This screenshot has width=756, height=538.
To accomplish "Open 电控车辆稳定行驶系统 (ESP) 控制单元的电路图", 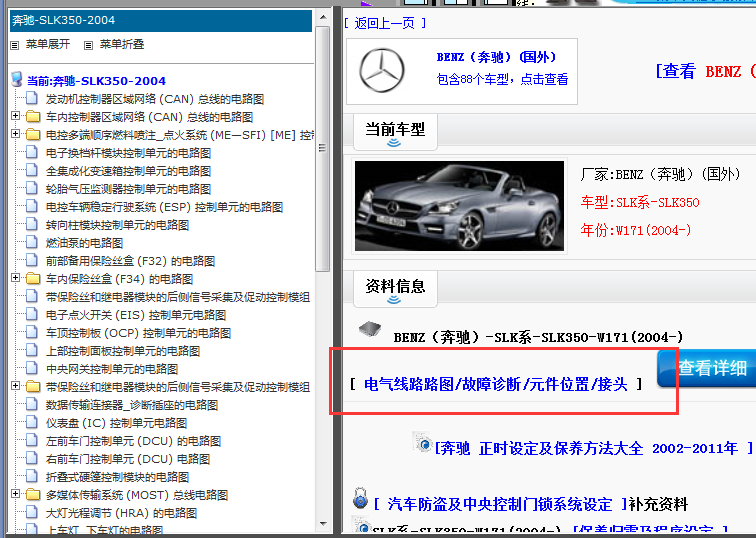I will click(x=164, y=207).
